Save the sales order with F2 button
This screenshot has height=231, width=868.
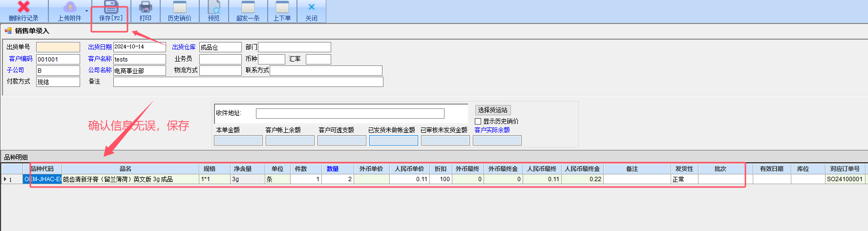(111, 7)
